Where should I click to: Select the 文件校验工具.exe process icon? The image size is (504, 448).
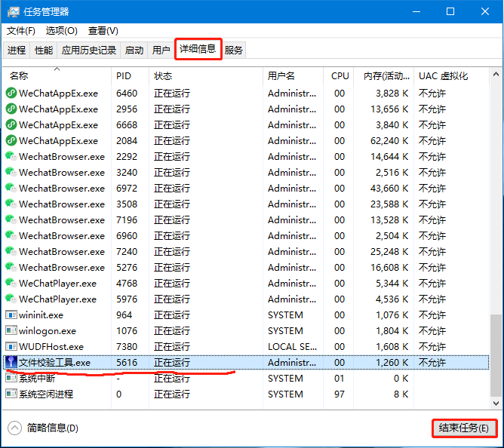tap(11, 363)
